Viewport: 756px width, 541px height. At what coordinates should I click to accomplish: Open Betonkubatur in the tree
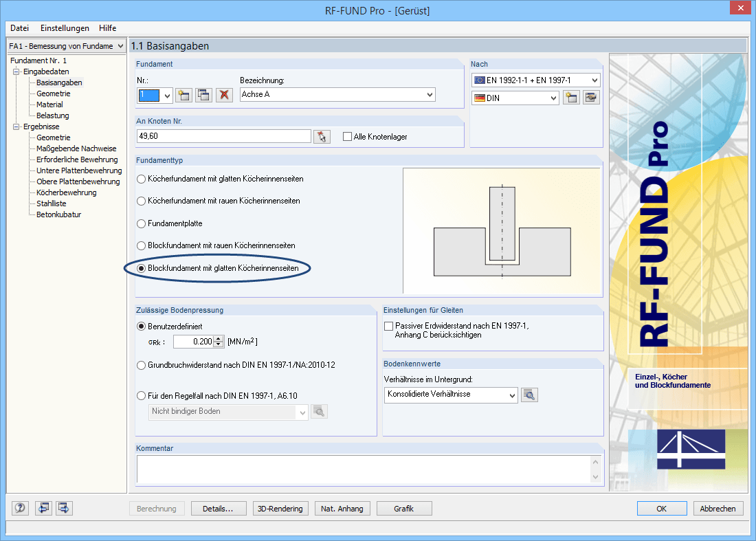59,214
